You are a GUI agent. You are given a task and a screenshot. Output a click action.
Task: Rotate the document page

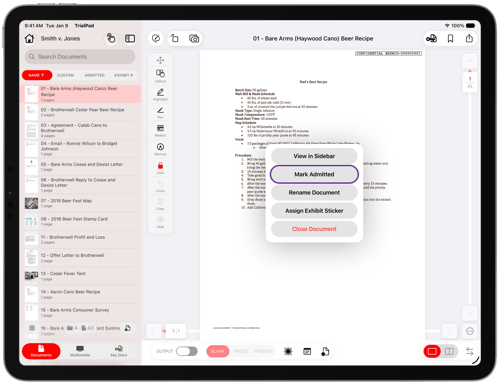point(175,38)
